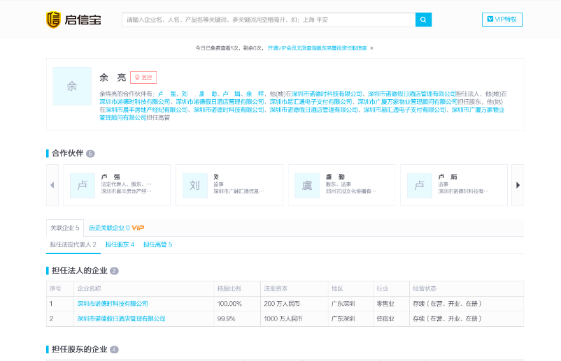
Task: Focus the company search input field
Action: tap(269, 20)
